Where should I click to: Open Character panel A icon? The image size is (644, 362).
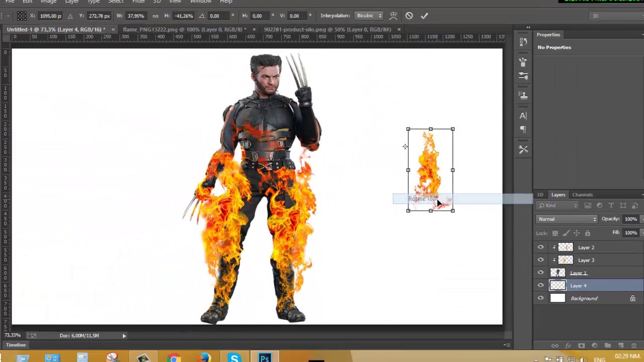523,116
